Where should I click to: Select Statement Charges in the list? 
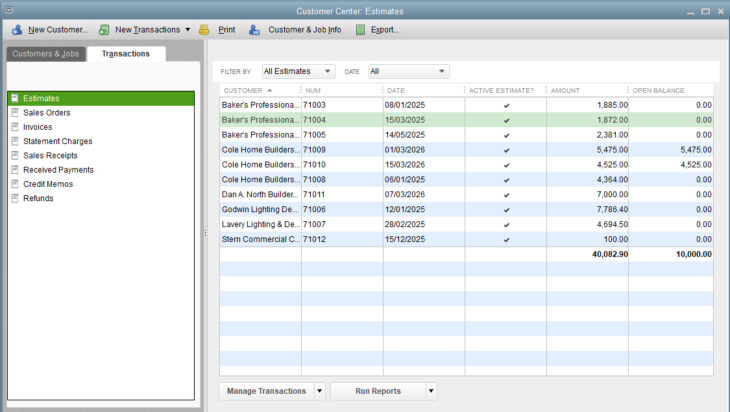[x=101, y=141]
